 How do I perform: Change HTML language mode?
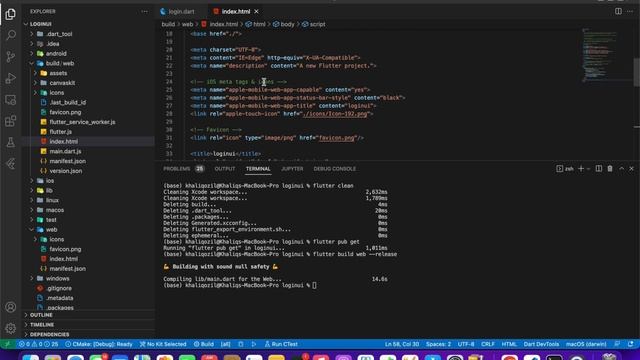[x=509, y=344]
